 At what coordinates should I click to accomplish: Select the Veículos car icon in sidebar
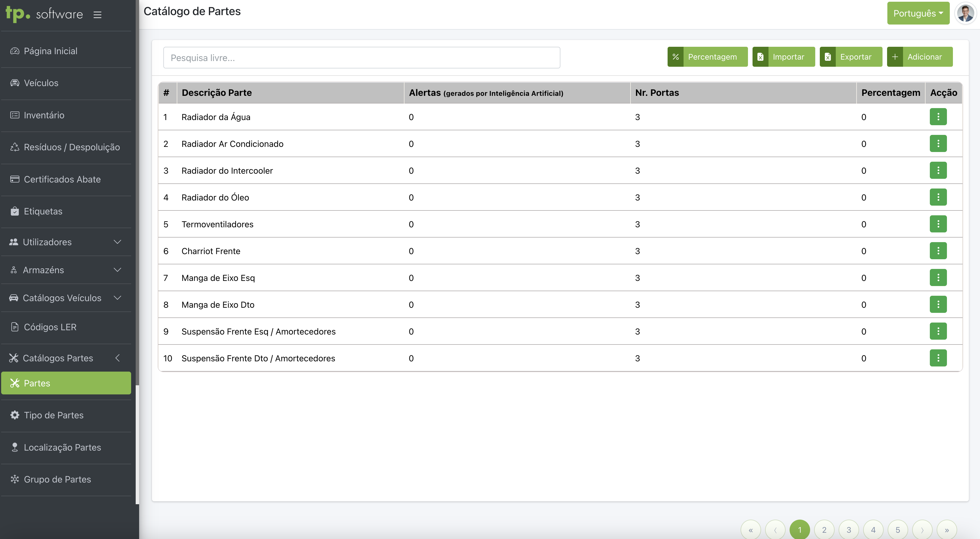point(15,83)
